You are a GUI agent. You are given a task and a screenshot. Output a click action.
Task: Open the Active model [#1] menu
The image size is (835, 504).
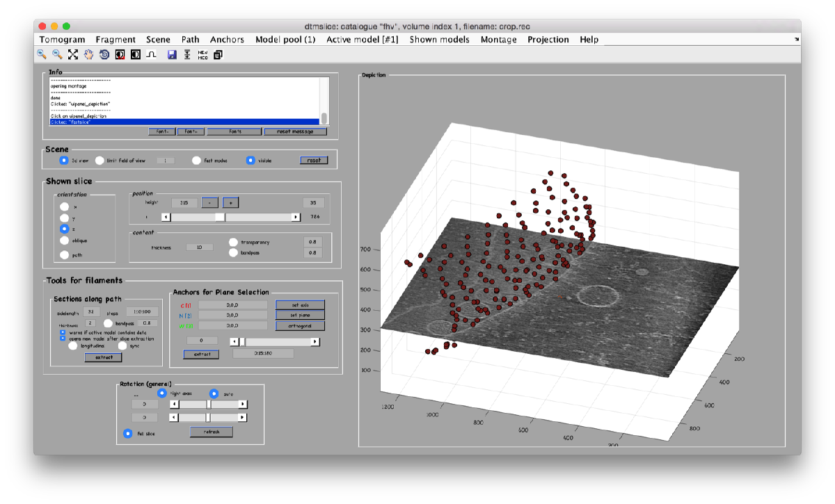pyautogui.click(x=363, y=40)
